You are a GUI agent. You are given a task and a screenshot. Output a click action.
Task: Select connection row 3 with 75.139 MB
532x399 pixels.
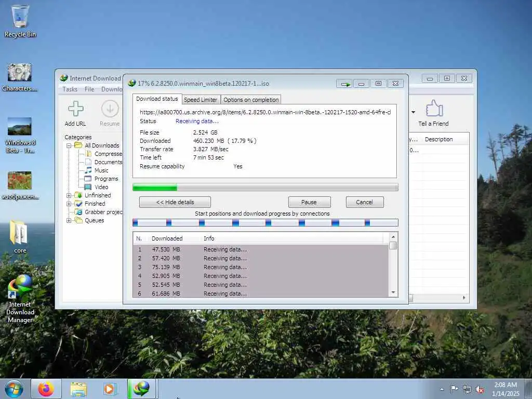point(261,267)
